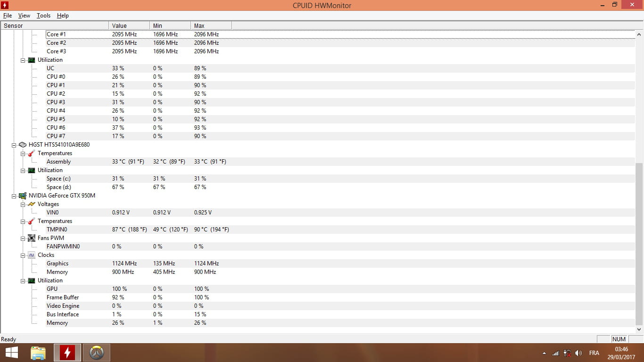644x362 pixels.
Task: Collapse the CPU Utilization group
Action: (23, 60)
